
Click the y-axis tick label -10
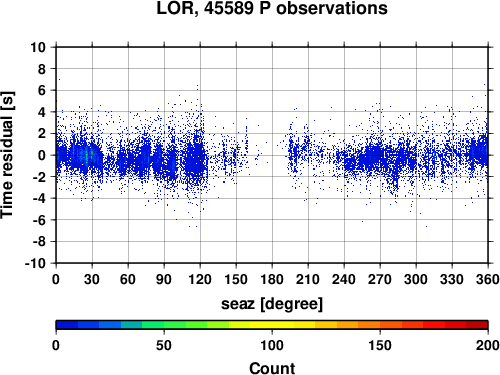click(x=35, y=263)
